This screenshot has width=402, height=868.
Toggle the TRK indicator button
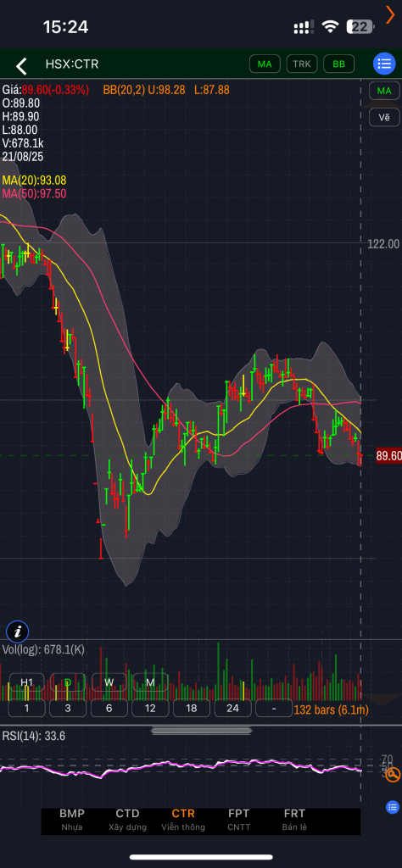pyautogui.click(x=302, y=64)
